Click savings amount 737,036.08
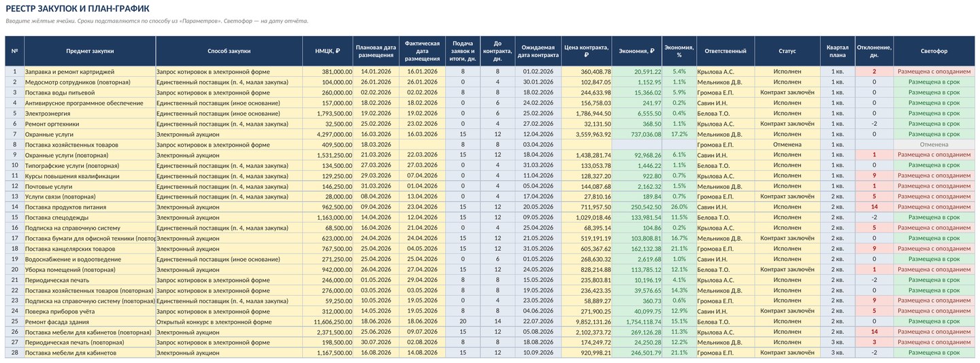 tap(637, 134)
